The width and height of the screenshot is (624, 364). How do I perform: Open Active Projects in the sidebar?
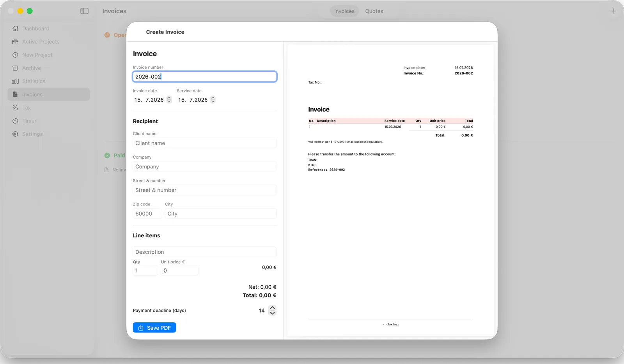49,42
